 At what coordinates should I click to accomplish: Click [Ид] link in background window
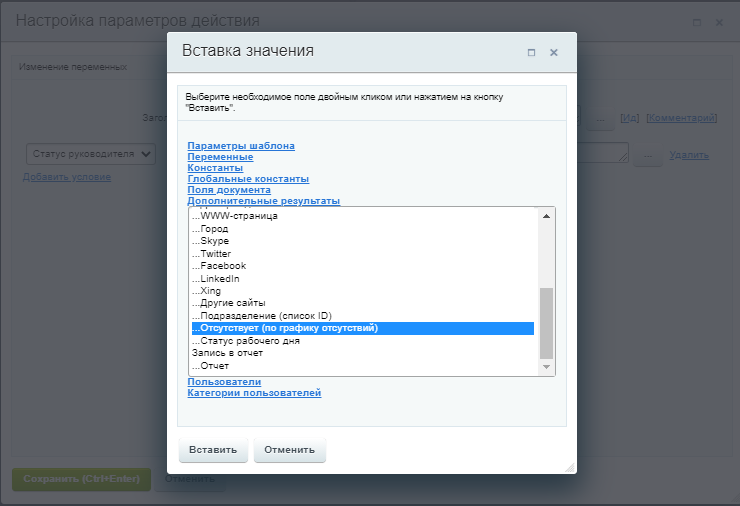click(x=630, y=118)
